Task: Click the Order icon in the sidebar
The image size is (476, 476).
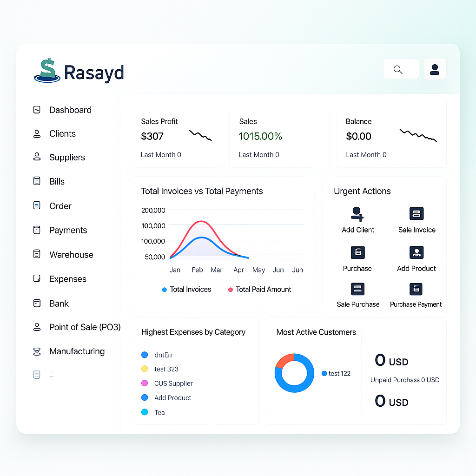Action: (37, 205)
